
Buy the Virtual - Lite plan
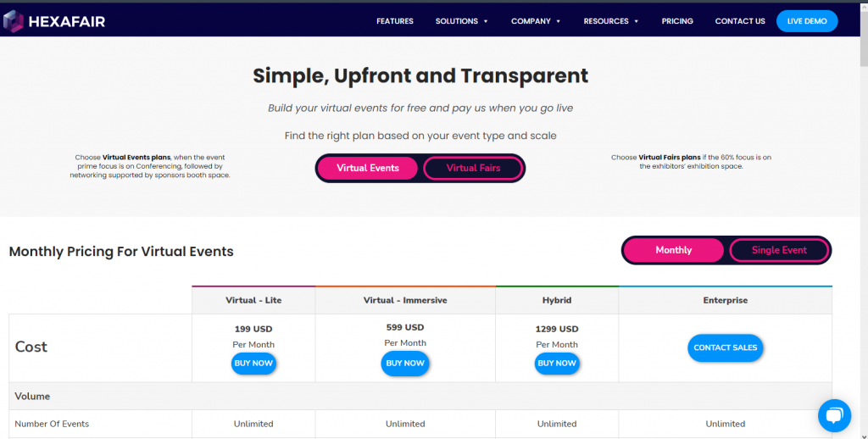pyautogui.click(x=253, y=364)
